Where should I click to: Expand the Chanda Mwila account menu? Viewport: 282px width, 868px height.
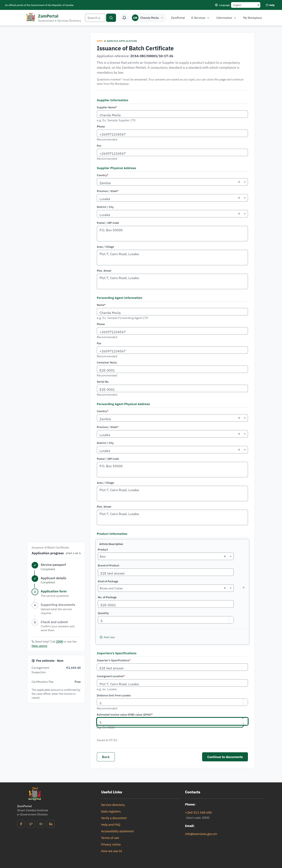(x=148, y=18)
